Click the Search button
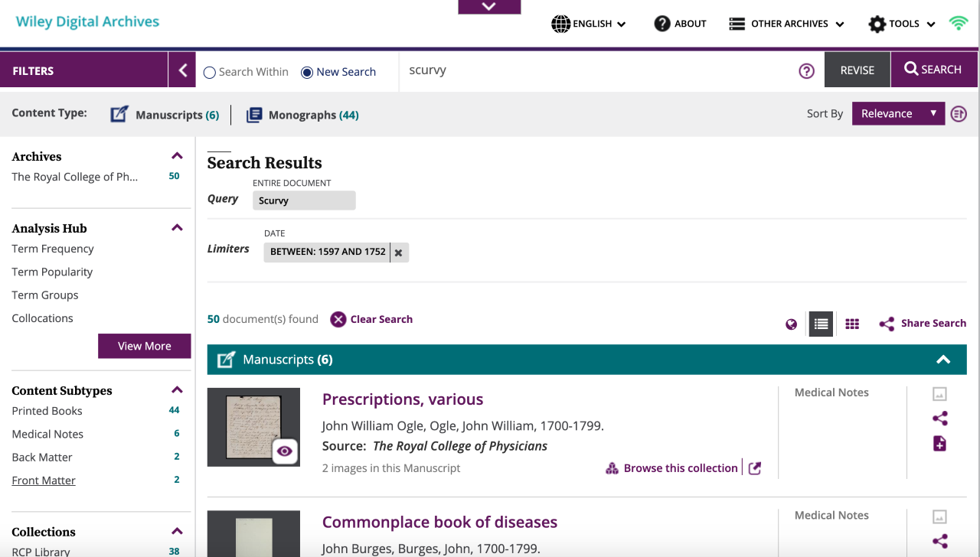 pos(934,70)
